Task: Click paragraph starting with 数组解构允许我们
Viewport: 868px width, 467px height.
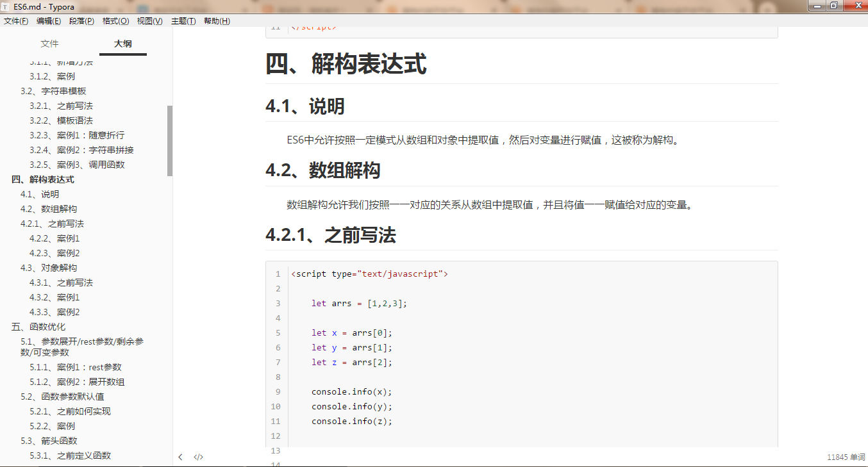Action: coord(490,205)
